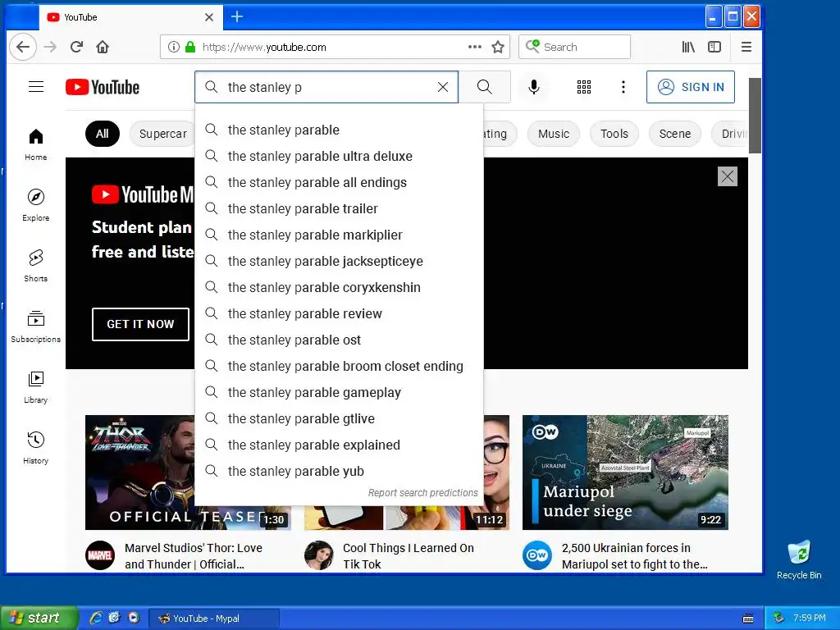
Task: Open YouTube apps grid icon
Action: click(584, 87)
